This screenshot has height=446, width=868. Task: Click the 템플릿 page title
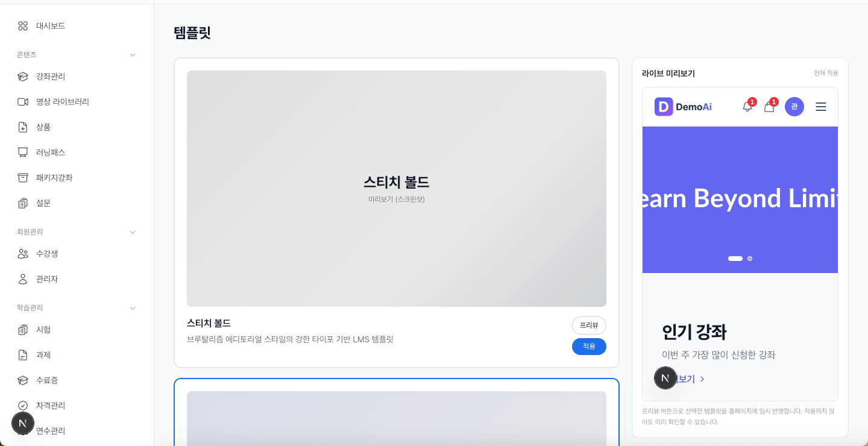tap(192, 33)
